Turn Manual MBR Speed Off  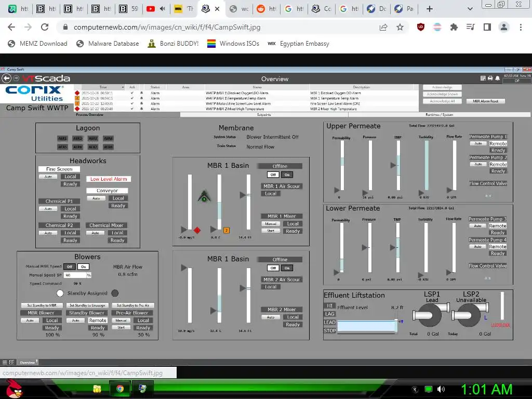[70, 267]
